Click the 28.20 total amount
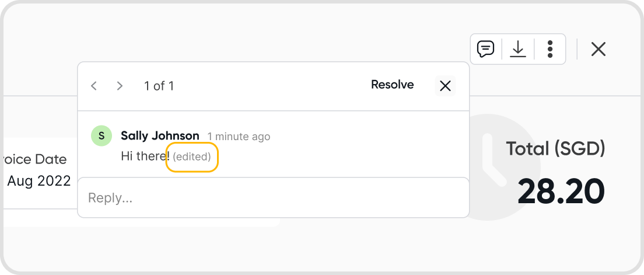The width and height of the screenshot is (644, 275). coord(561,191)
